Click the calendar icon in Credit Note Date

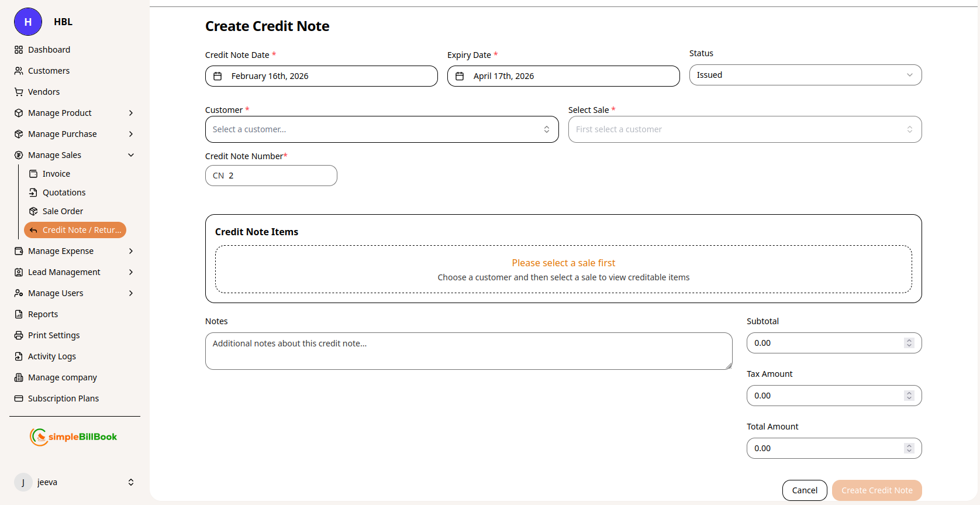tap(218, 76)
